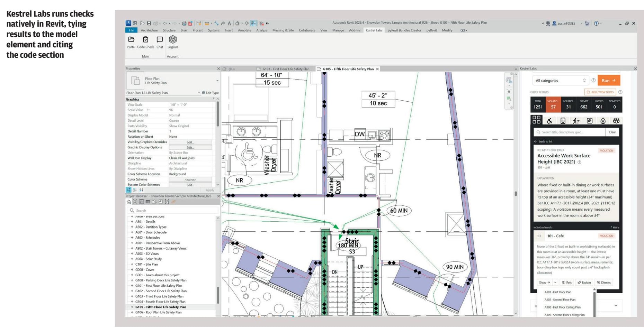Open the Kestrel Labs ribbon tab
This screenshot has width=644, height=332.
[x=374, y=30]
